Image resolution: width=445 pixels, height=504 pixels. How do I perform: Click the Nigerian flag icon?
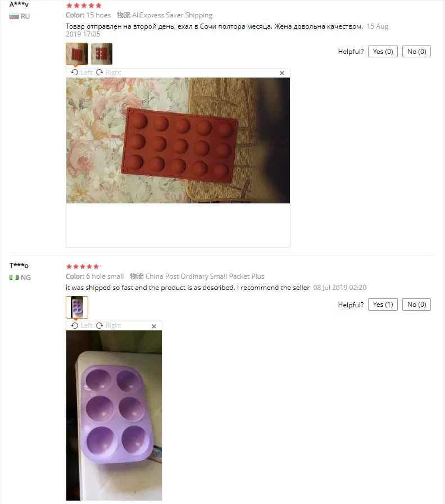point(14,278)
